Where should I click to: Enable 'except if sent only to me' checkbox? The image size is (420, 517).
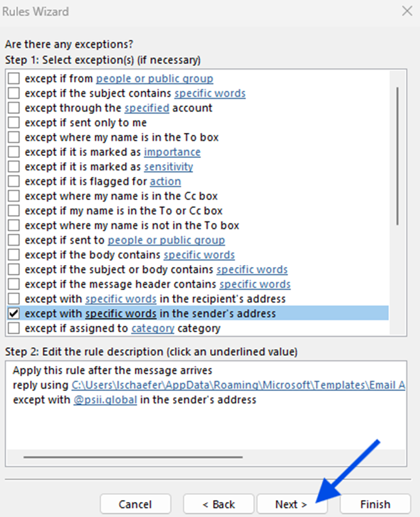coord(14,123)
